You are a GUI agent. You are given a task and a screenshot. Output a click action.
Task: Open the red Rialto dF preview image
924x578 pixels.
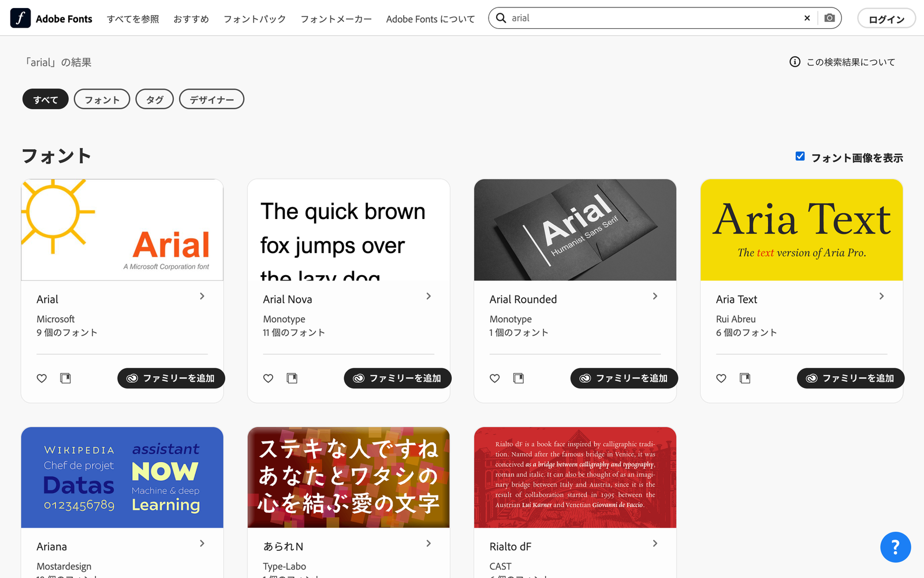(x=575, y=477)
